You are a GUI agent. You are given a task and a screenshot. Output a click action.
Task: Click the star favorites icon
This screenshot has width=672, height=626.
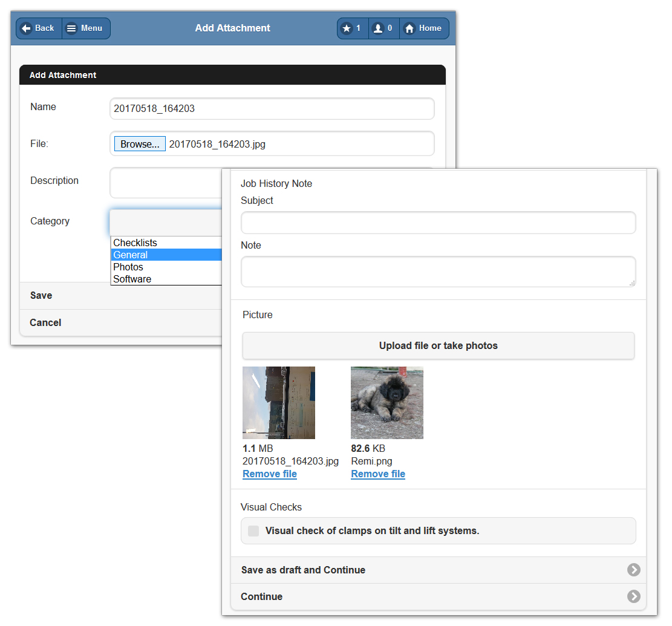coord(346,28)
